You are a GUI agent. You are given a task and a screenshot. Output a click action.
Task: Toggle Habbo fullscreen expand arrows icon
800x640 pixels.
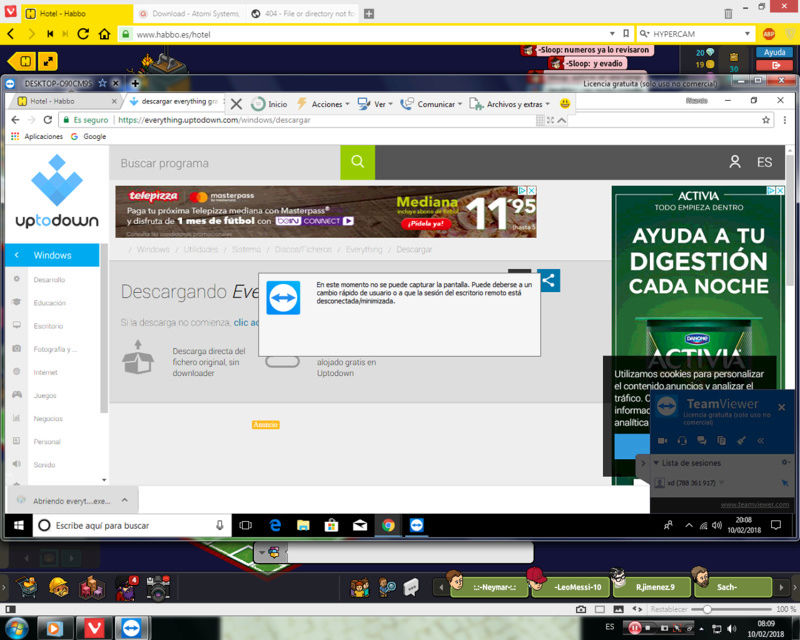coord(47,62)
